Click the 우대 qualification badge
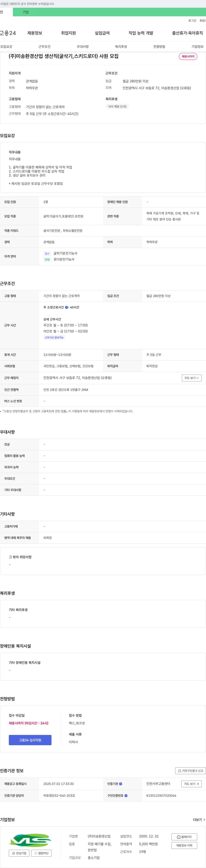 (47, 259)
